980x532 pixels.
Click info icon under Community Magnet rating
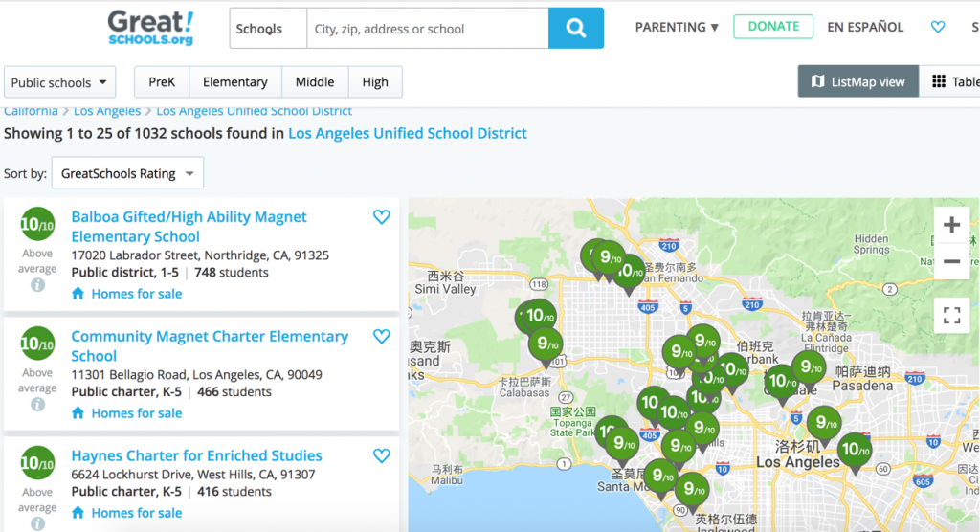[37, 405]
